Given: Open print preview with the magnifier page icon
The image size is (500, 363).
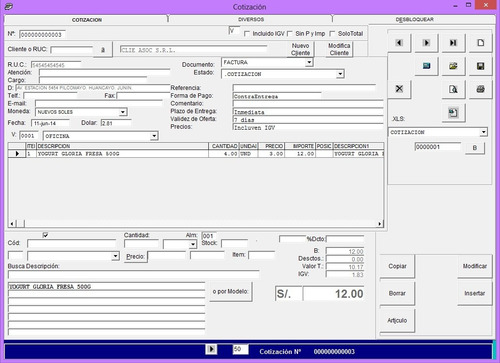Looking at the screenshot, I should point(453,89).
